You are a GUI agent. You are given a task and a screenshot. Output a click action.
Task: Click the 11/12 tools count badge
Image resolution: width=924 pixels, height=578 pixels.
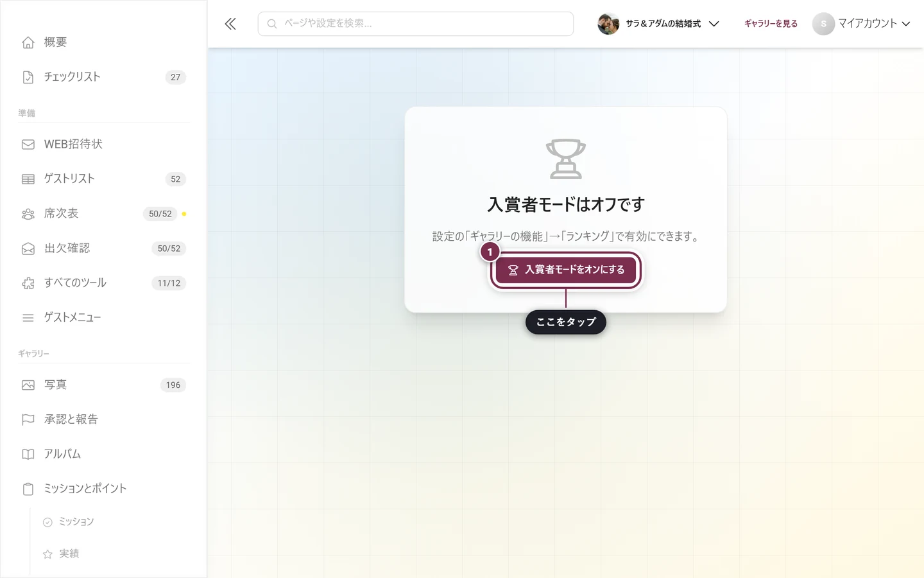169,283
